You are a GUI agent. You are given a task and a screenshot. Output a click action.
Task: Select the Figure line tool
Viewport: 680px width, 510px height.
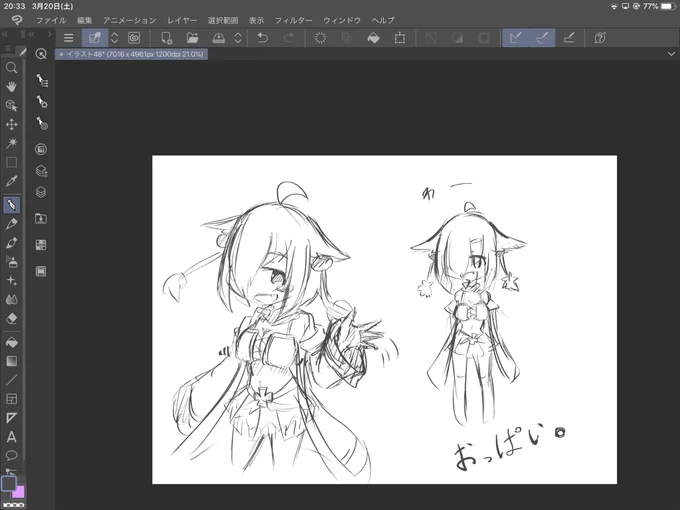pos(12,380)
